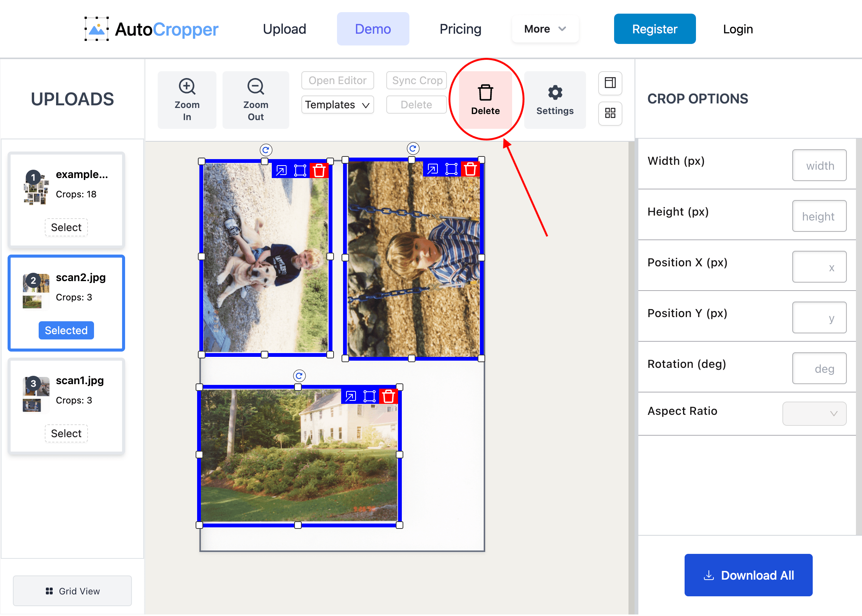The width and height of the screenshot is (862, 616).
Task: Delete the house photo crop via red trash
Action: [x=388, y=397]
